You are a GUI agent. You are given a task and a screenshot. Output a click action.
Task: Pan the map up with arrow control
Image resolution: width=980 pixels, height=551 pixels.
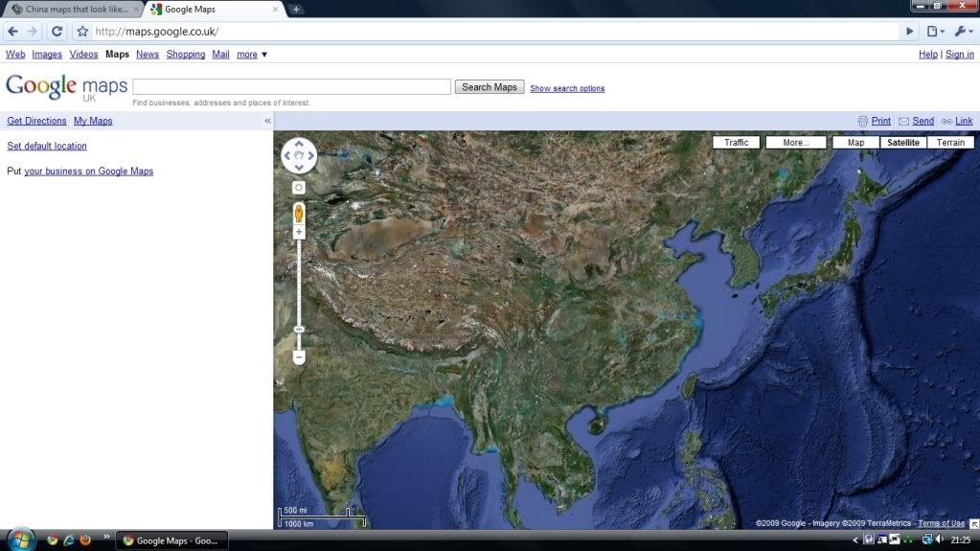299,143
